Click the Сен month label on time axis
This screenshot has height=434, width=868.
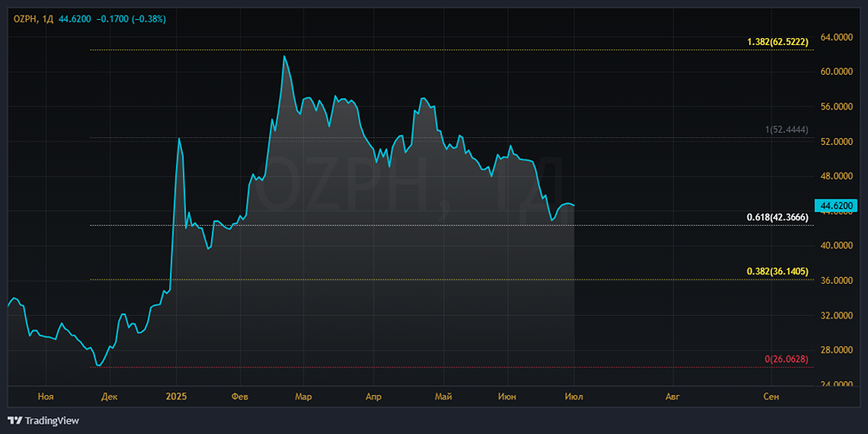tap(771, 397)
